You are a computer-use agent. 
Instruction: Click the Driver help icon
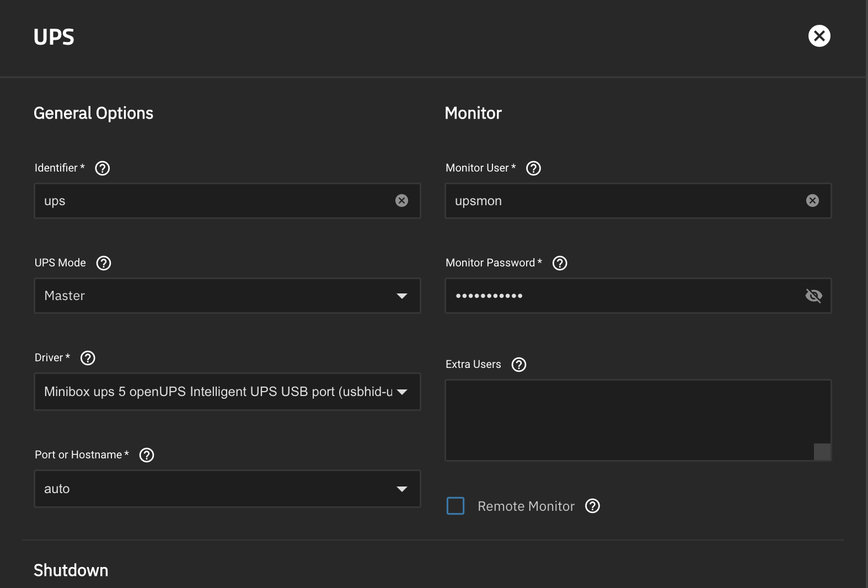(x=88, y=358)
